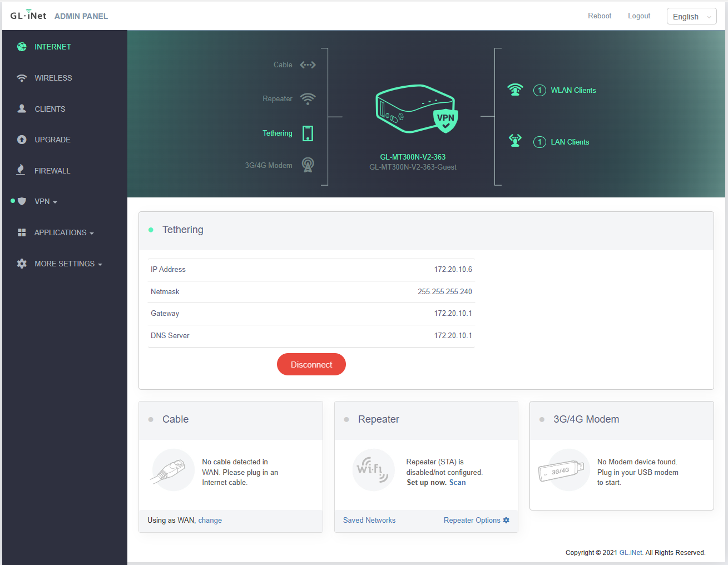Click the DNS Server value 172.20.10.1
728x565 pixels.
[x=453, y=335]
